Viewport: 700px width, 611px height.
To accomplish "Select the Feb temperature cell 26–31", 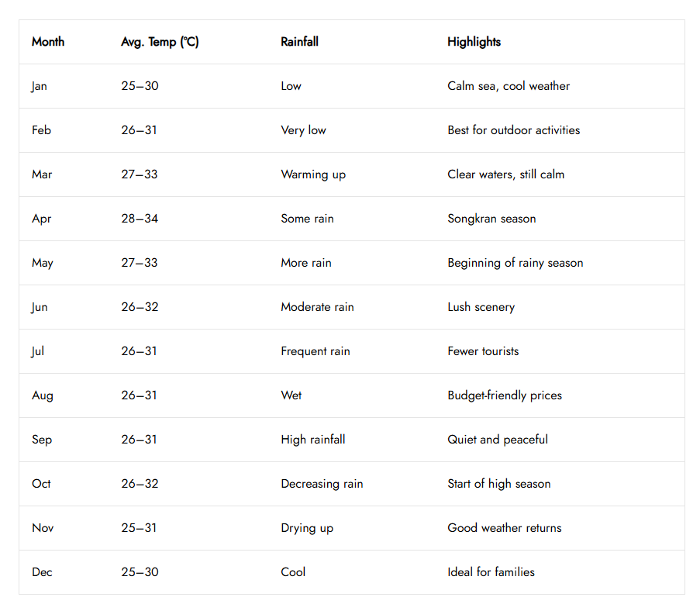I will click(139, 130).
